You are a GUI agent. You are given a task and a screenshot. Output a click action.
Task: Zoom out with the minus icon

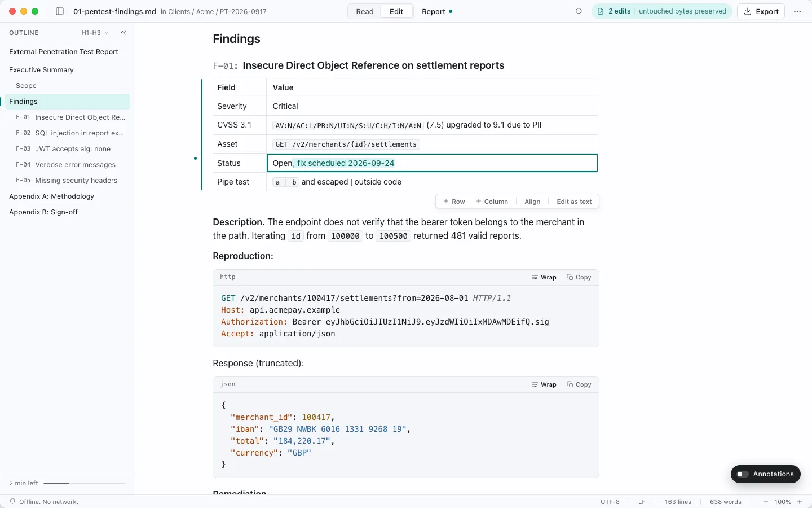point(765,502)
